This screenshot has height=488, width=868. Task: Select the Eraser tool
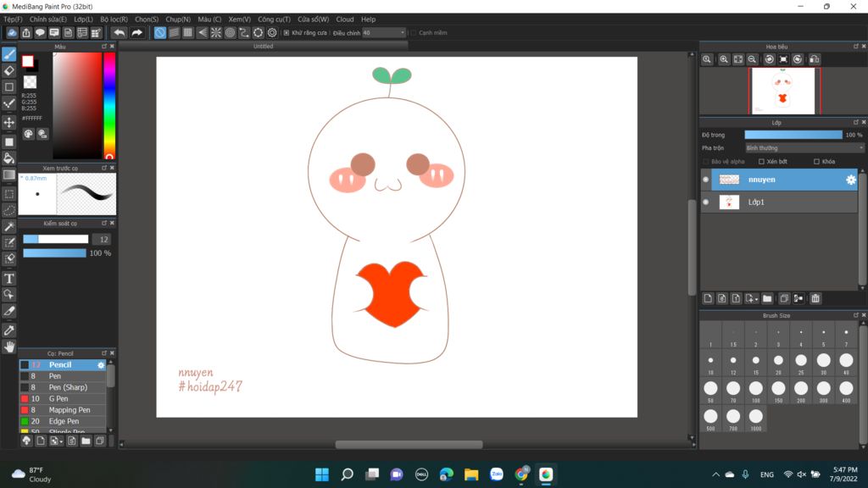(x=8, y=71)
